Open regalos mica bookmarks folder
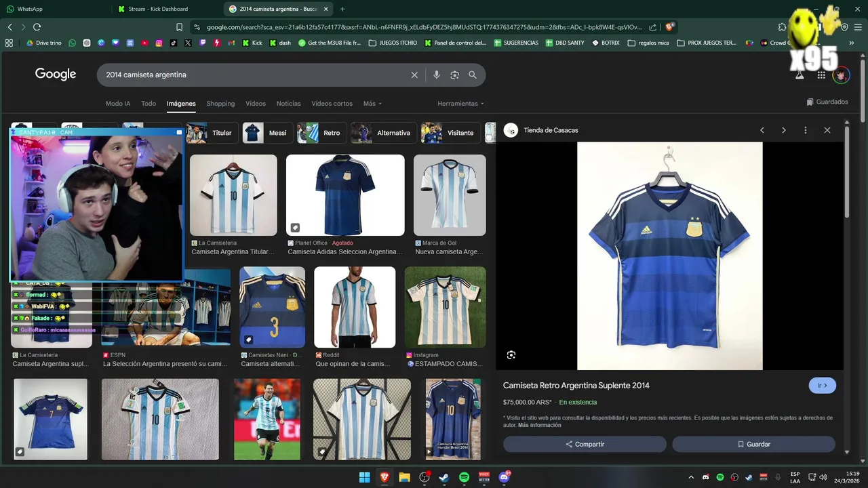 [648, 43]
